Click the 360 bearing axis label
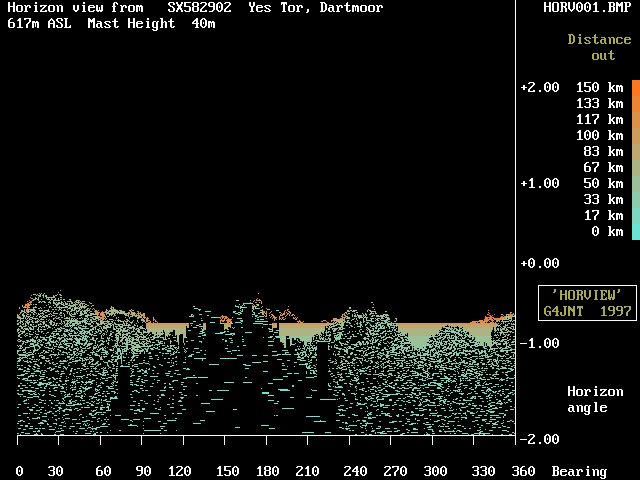 (x=523, y=471)
